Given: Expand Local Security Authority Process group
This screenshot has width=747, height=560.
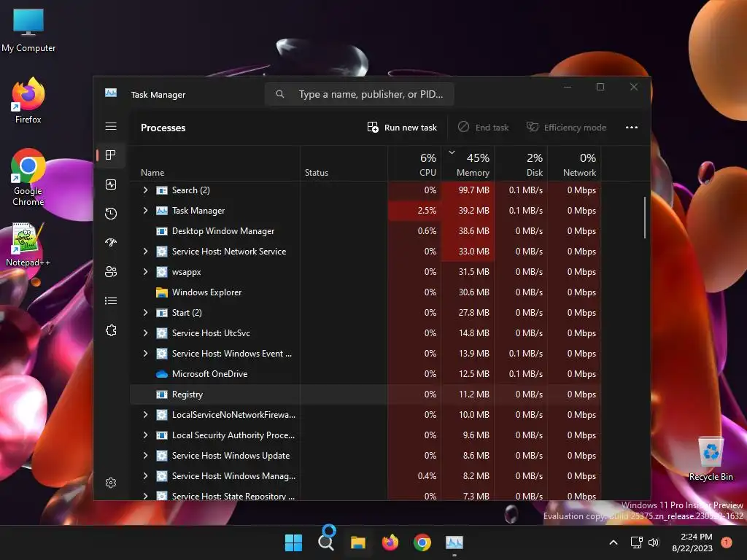Looking at the screenshot, I should (x=145, y=435).
